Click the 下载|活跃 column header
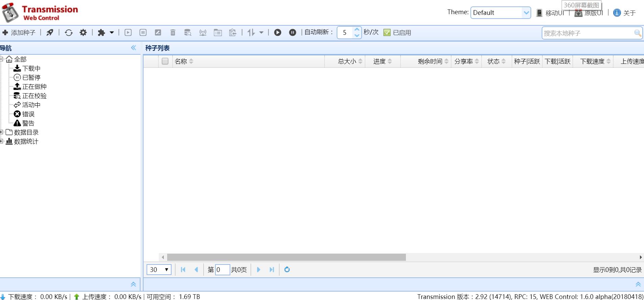The height and width of the screenshot is (300, 644). (x=558, y=61)
